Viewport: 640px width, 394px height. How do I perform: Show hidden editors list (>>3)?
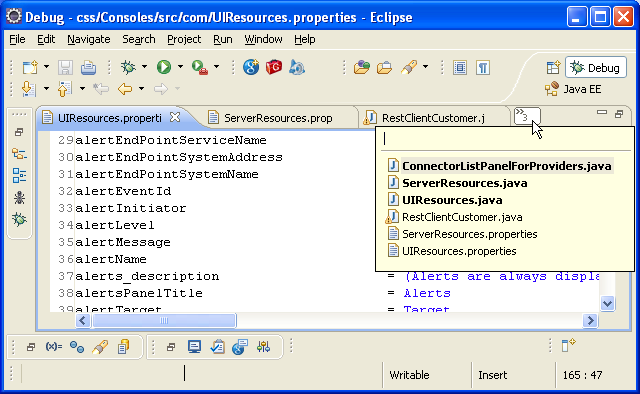click(x=527, y=116)
